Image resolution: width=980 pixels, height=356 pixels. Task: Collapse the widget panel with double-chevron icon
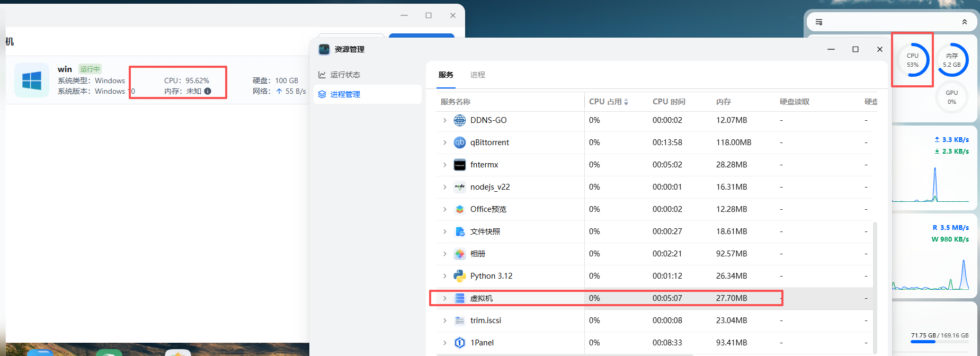coord(965,22)
